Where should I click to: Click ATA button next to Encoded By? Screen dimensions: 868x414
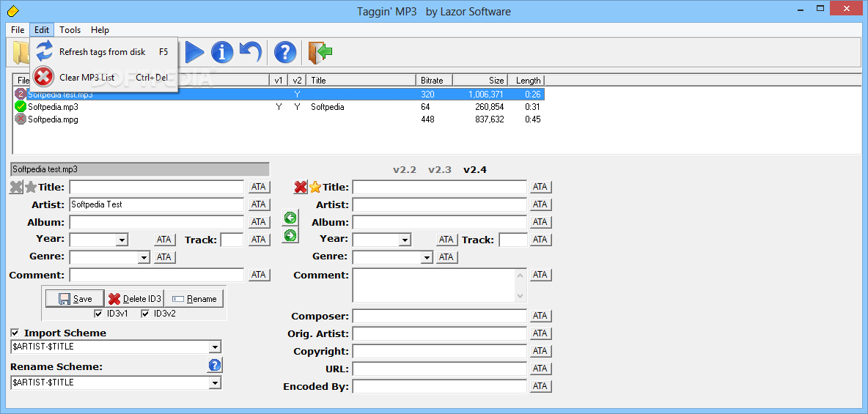[541, 386]
